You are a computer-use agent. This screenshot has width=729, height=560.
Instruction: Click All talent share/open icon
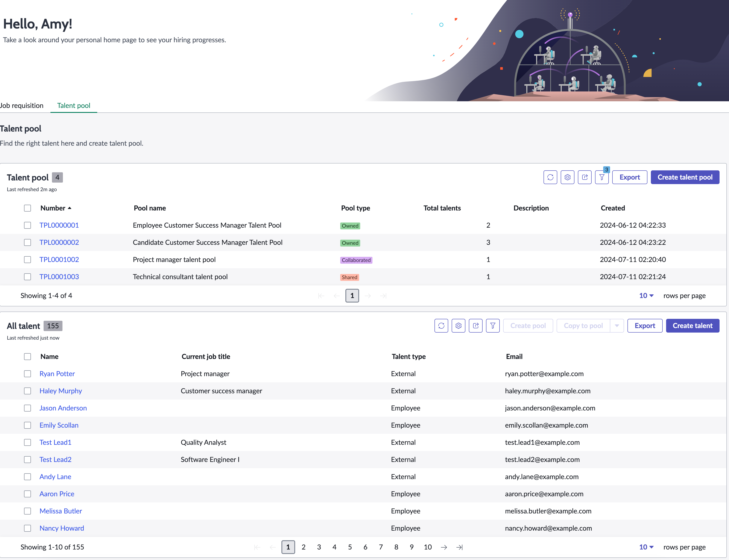[x=475, y=326]
